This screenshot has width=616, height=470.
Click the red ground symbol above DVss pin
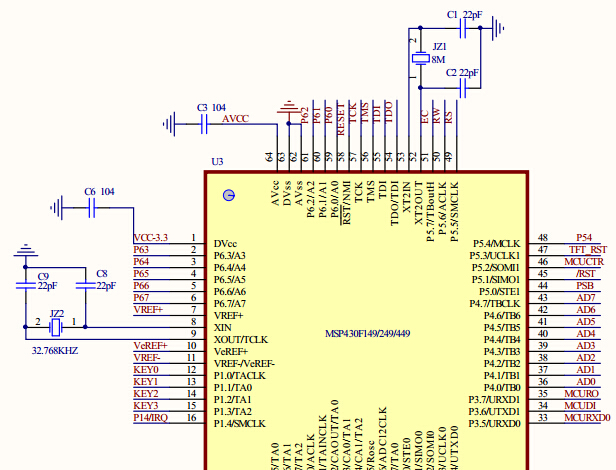[289, 107]
